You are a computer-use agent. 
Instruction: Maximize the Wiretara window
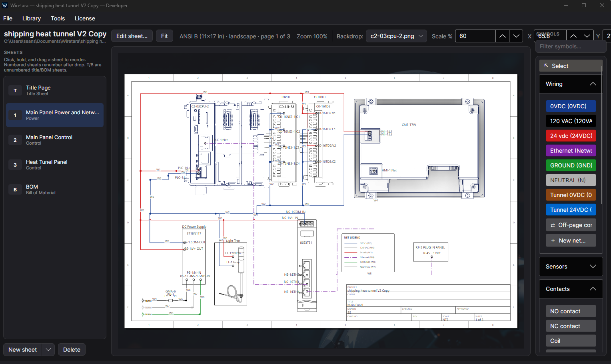click(x=584, y=6)
